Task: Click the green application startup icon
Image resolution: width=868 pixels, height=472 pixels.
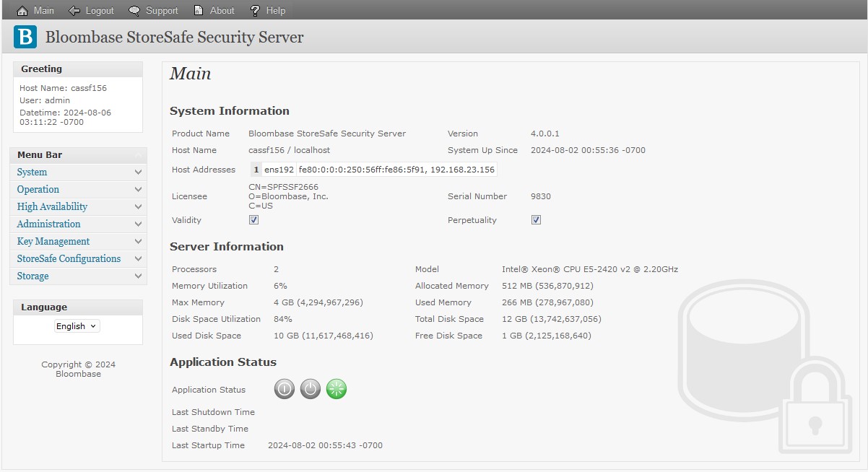Action: coord(337,389)
